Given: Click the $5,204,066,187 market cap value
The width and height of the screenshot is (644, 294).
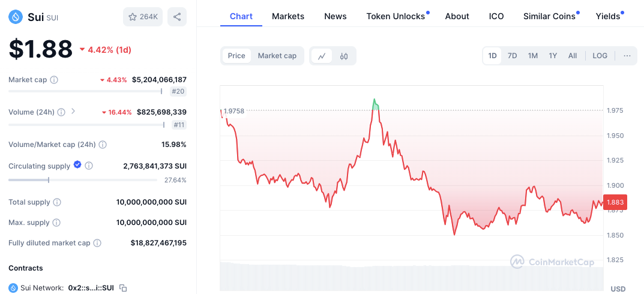Looking at the screenshot, I should pyautogui.click(x=160, y=80).
